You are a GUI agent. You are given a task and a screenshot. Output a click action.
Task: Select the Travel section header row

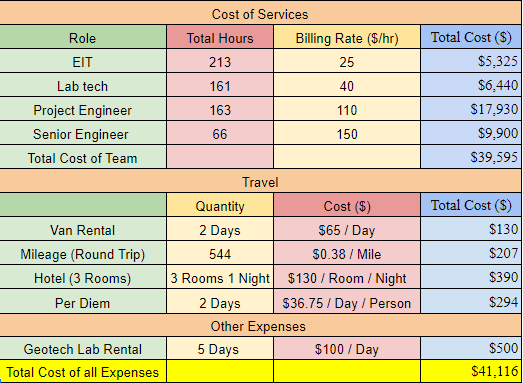(260, 181)
